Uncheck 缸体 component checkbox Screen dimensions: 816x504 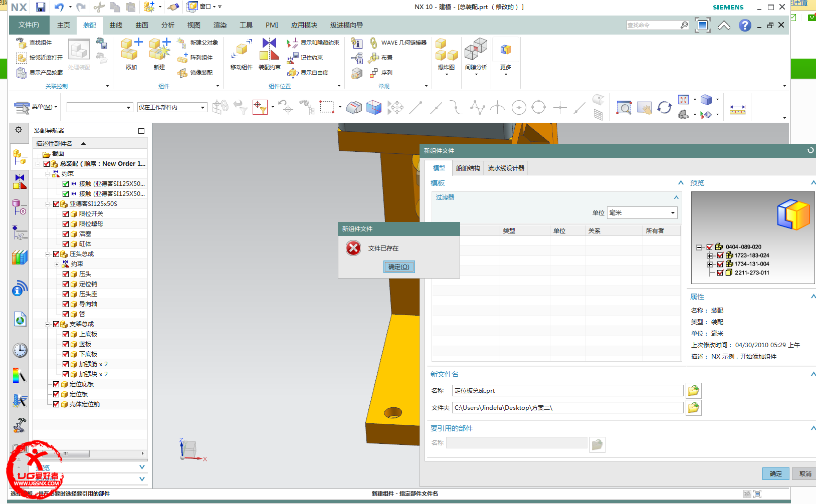pos(66,244)
